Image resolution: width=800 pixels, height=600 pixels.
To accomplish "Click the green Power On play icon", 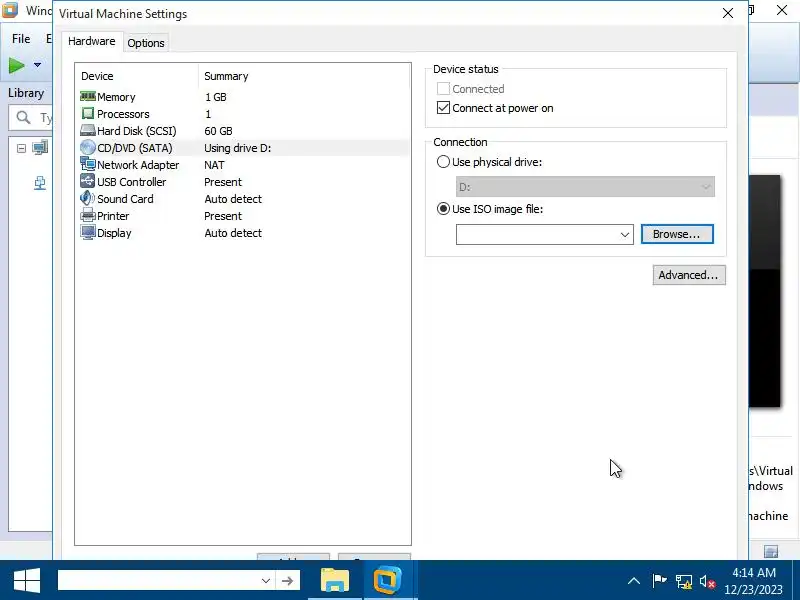I will [17, 65].
